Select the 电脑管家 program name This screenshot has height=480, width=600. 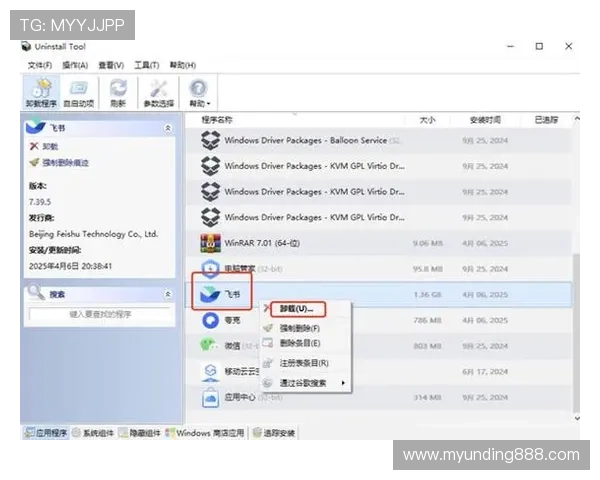tap(240, 269)
